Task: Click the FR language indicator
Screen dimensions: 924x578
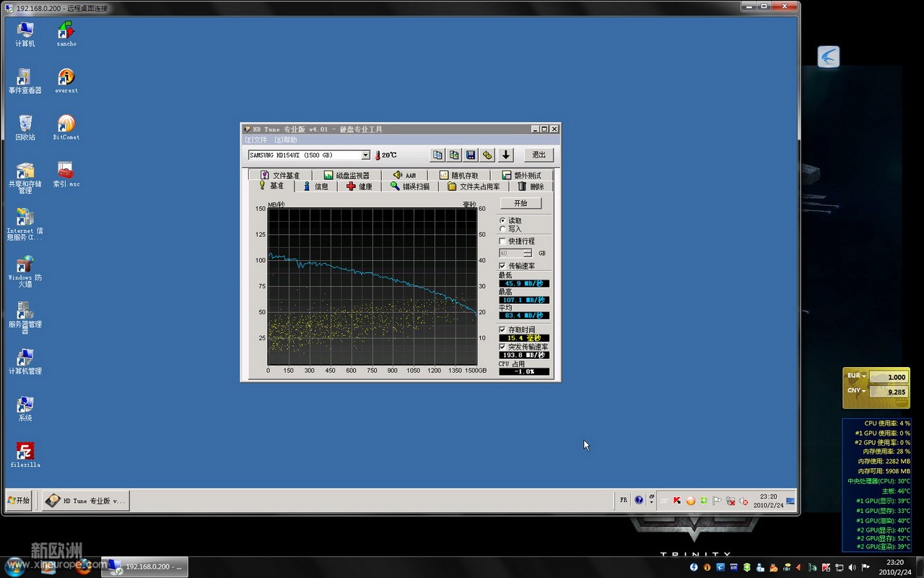Action: 624,500
